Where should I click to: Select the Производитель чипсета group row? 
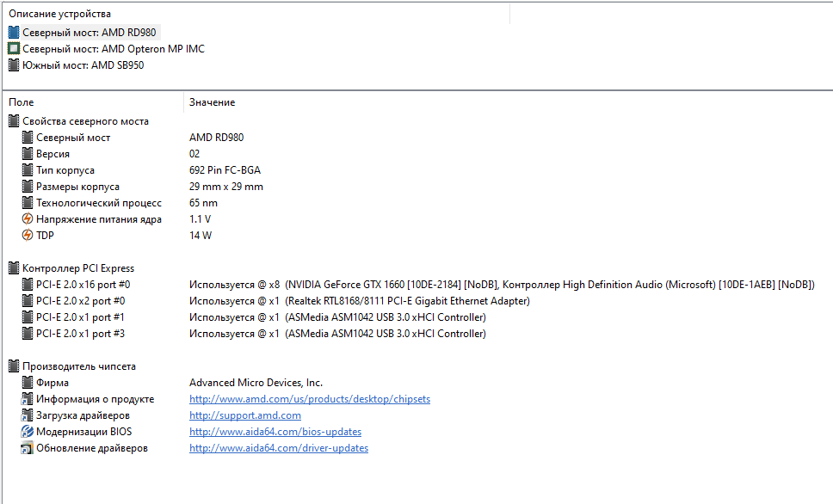[79, 366]
